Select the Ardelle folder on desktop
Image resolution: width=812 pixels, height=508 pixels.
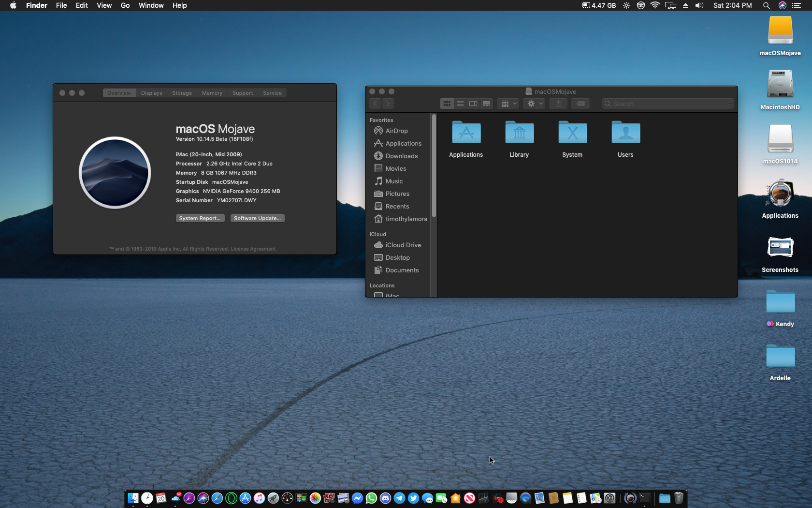click(x=780, y=363)
